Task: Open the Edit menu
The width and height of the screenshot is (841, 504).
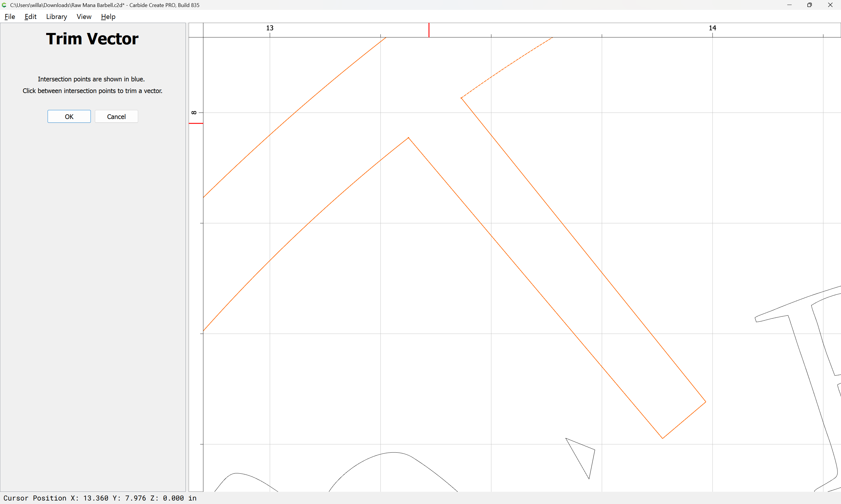Action: (30, 17)
